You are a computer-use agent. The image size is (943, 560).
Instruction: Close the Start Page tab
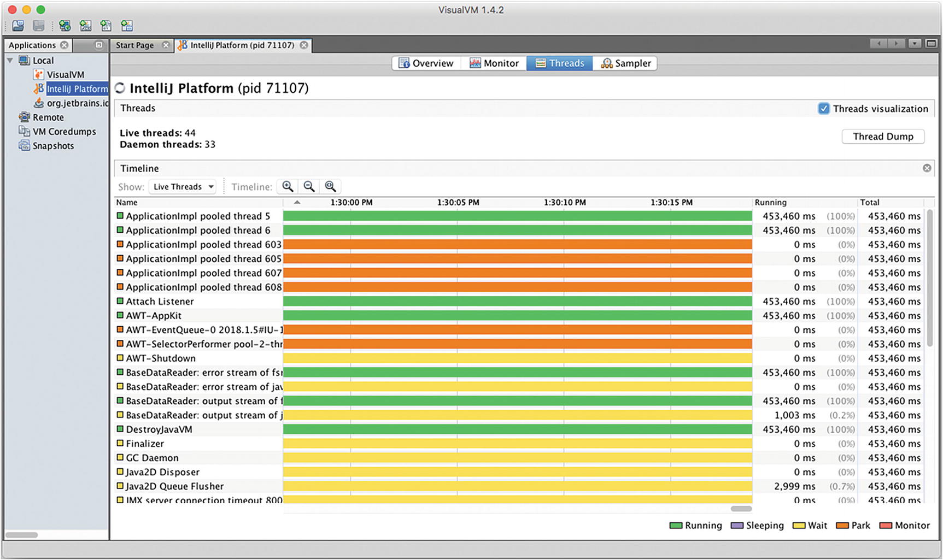click(166, 45)
